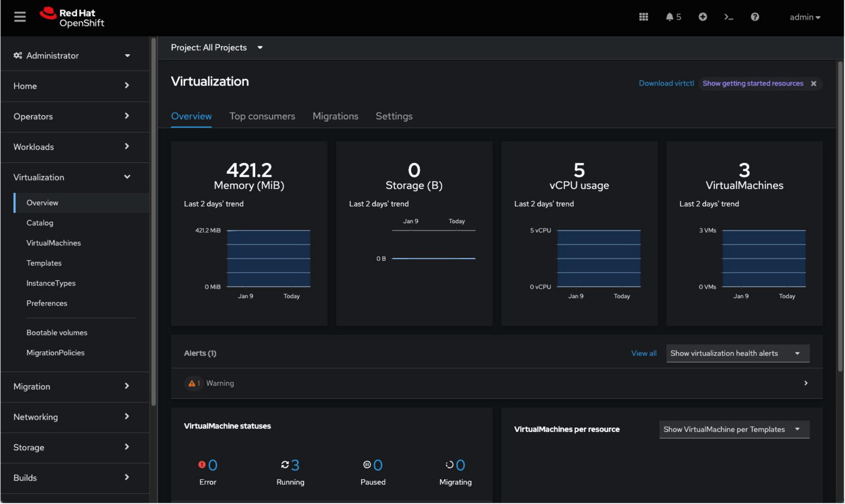Screen dimensions: 845x504
Task: Switch to the Migrations tab
Action: (x=335, y=116)
